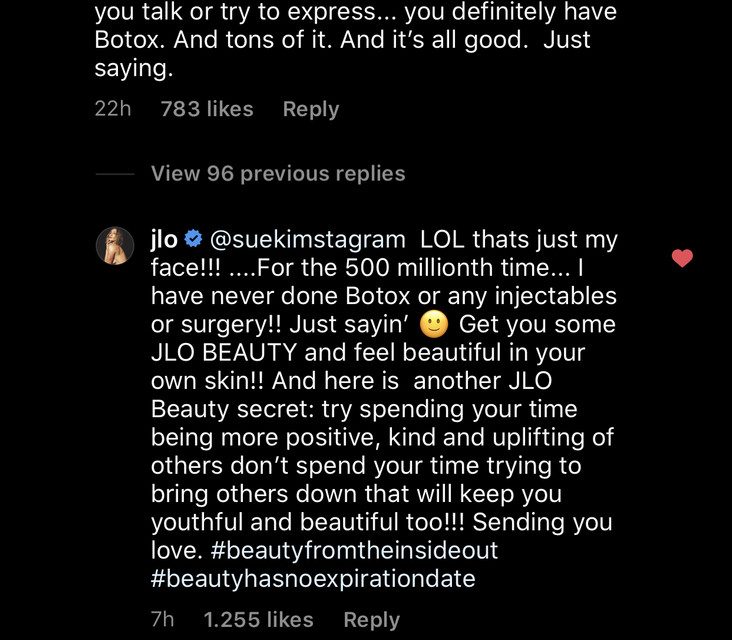
Task: Open jlo's profile picture avatar
Action: tap(115, 245)
